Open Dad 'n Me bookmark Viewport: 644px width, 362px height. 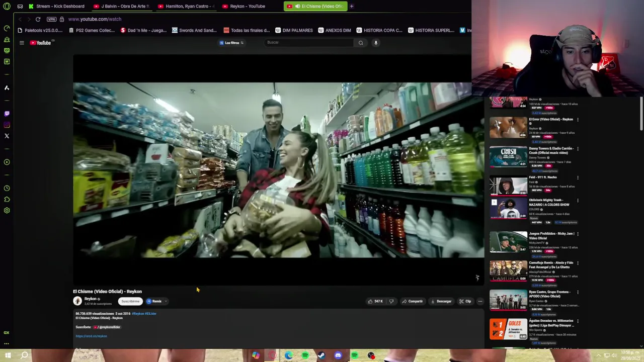point(143,30)
